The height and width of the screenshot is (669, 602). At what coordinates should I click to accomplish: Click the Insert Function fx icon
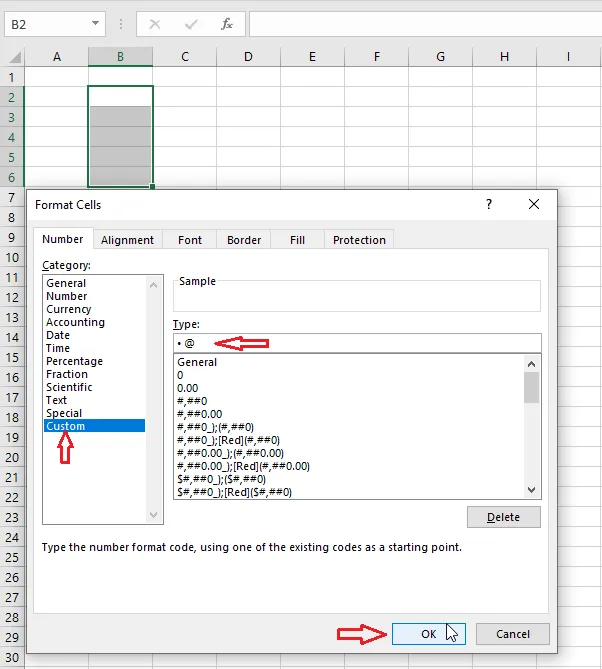point(227,24)
